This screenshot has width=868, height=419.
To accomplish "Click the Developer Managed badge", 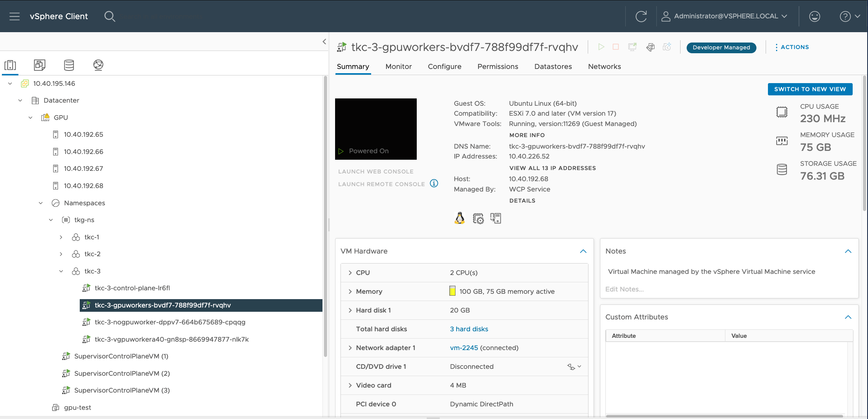I will point(721,47).
